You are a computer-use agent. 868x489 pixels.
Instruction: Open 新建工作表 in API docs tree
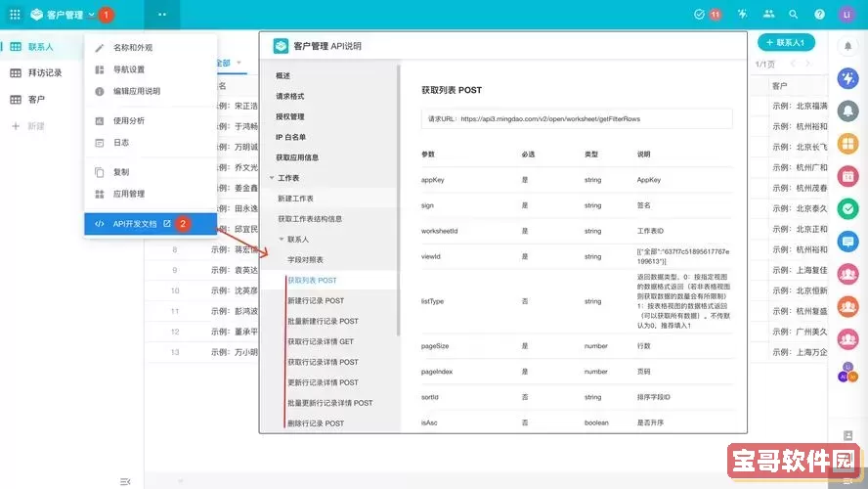pos(295,199)
